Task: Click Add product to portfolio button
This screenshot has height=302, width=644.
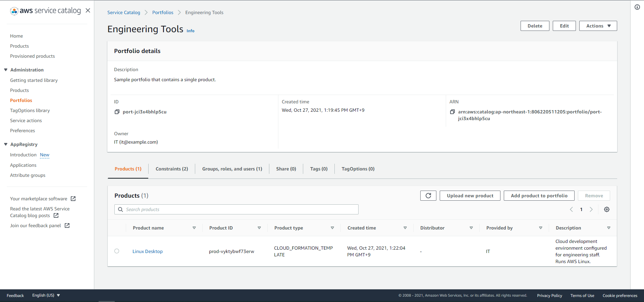Action: pyautogui.click(x=539, y=196)
